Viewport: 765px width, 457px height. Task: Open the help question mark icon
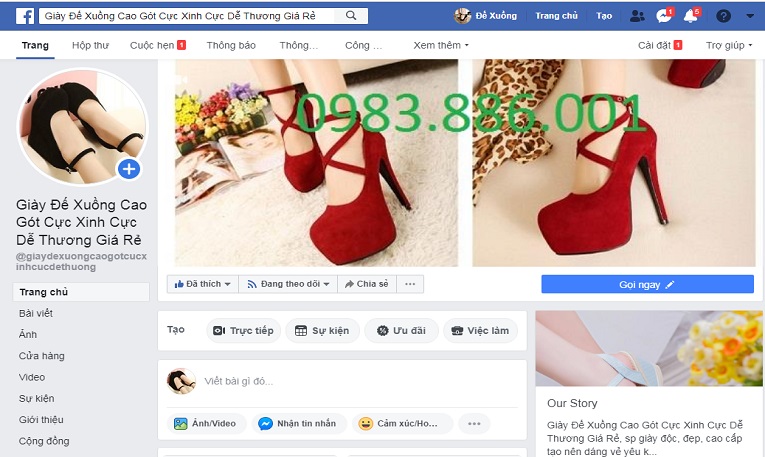click(723, 16)
